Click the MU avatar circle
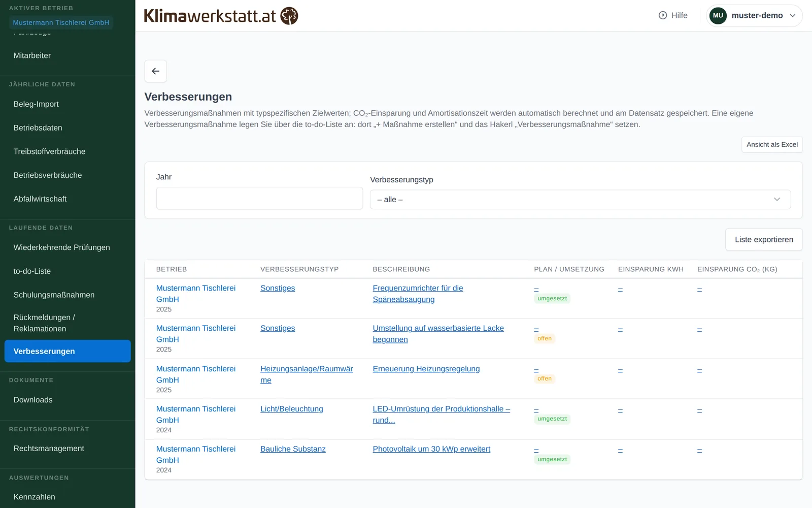 718,15
